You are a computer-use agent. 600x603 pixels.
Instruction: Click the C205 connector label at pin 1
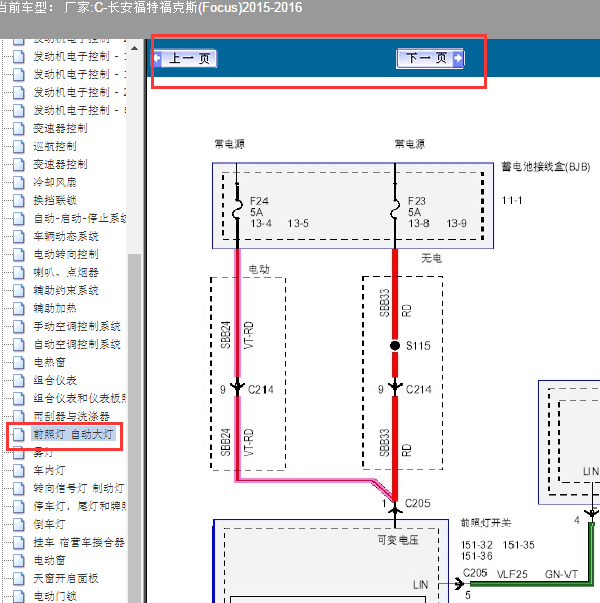click(417, 503)
